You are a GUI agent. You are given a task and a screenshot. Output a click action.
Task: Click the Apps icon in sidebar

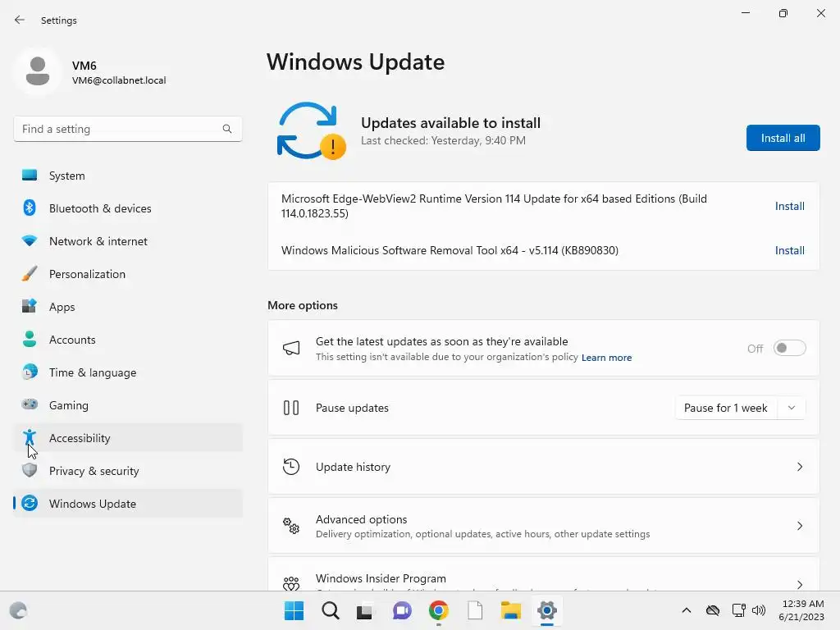pyautogui.click(x=30, y=307)
